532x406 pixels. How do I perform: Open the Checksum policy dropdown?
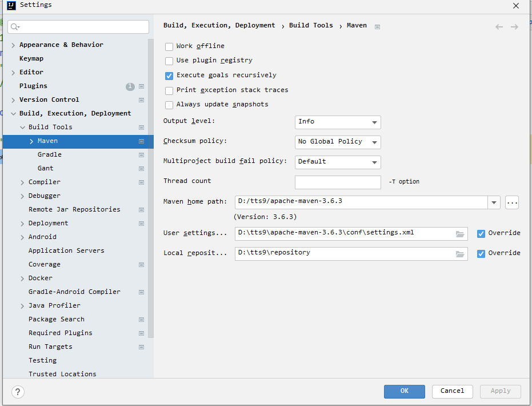point(338,142)
